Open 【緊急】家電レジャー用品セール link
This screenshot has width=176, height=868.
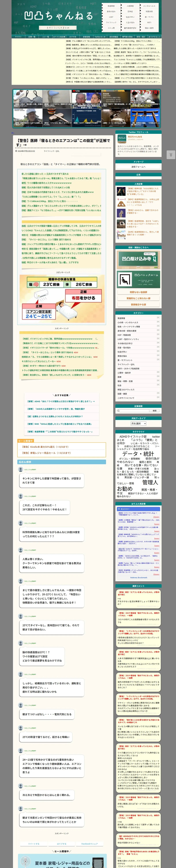[46, 453]
